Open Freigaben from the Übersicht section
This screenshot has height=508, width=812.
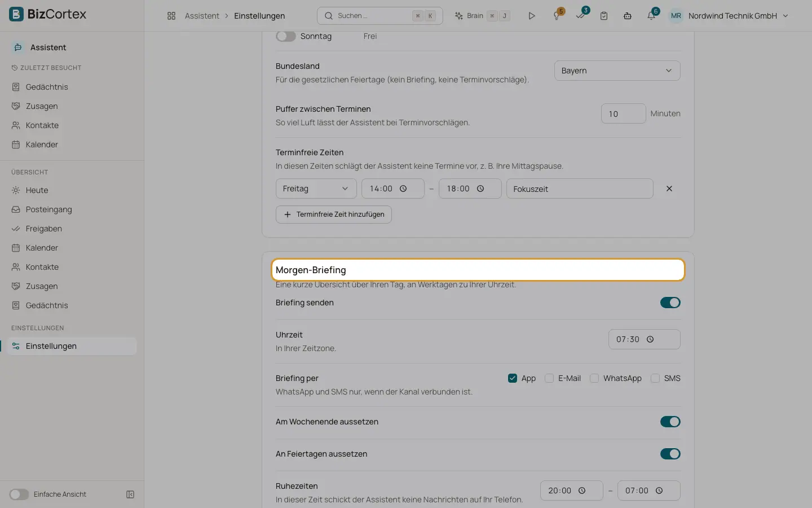[x=44, y=229]
